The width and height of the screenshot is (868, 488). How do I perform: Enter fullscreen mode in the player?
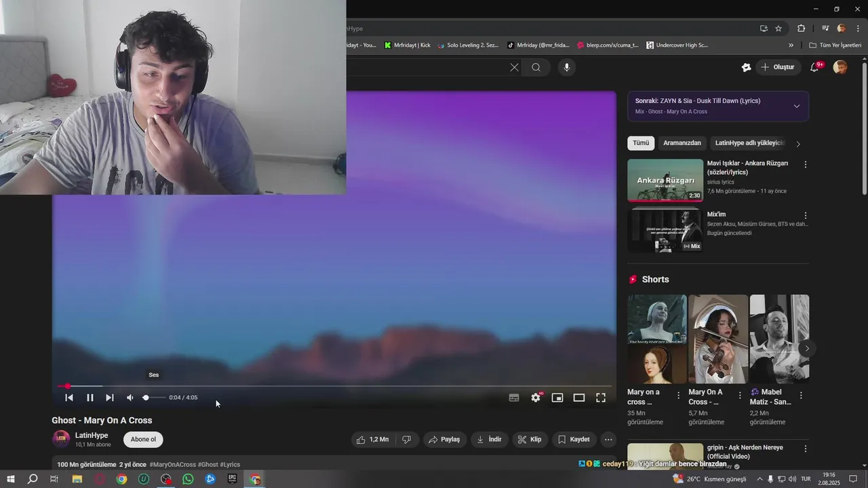(601, 398)
